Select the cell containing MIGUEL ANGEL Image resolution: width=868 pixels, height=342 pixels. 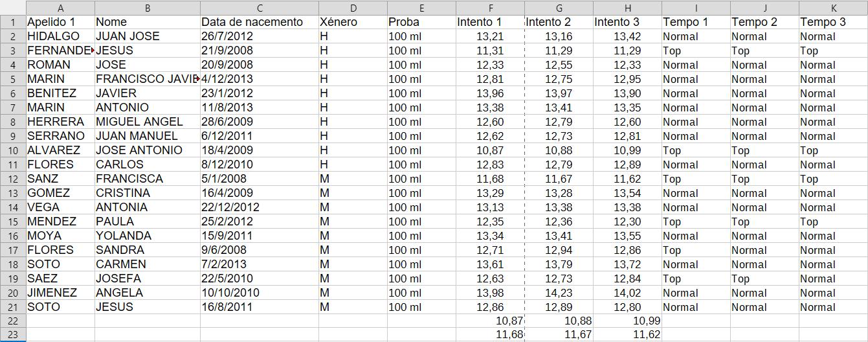(x=148, y=122)
